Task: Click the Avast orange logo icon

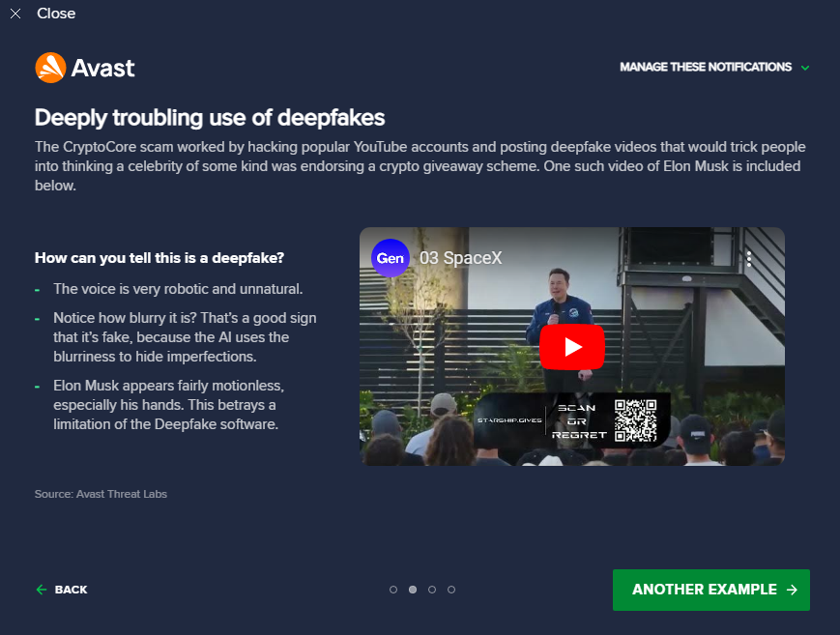Action: coord(50,68)
